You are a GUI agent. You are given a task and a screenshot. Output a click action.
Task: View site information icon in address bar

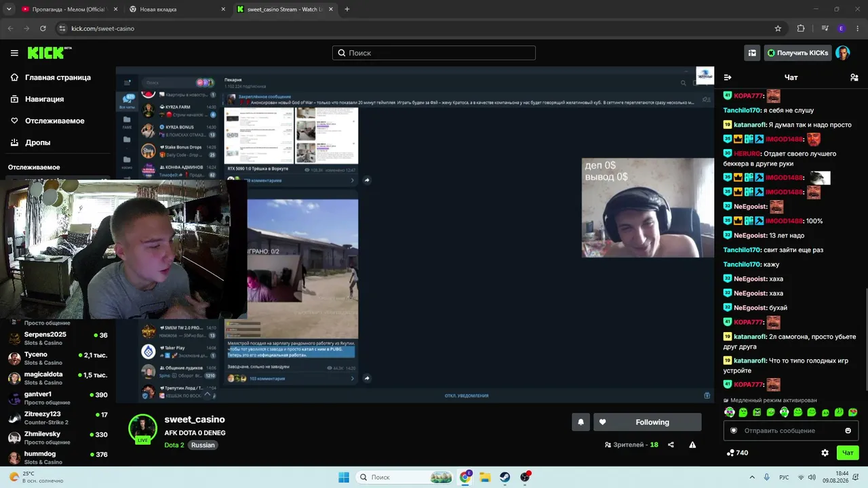pos(62,28)
